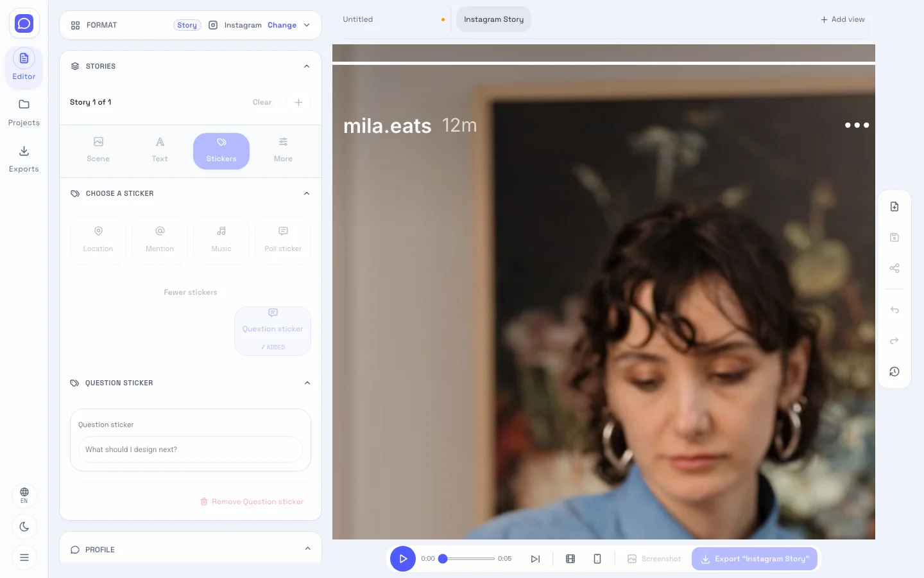Image resolution: width=924 pixels, height=578 pixels.
Task: Change language with EN globe icon
Action: (24, 495)
